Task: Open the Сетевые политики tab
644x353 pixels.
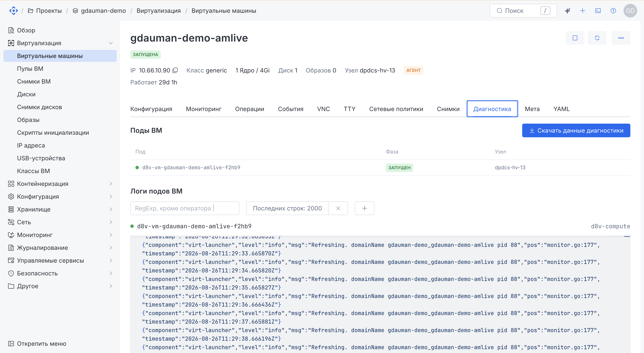Action: 396,109
